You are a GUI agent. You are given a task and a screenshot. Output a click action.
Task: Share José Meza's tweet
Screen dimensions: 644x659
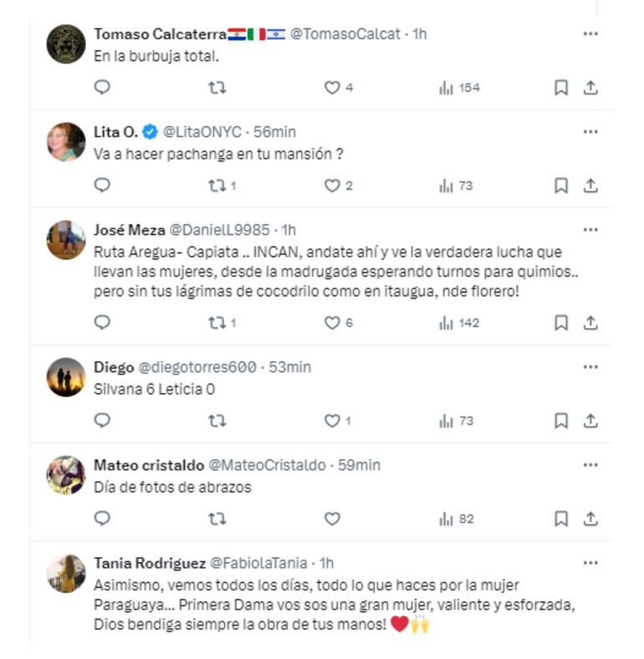(590, 323)
